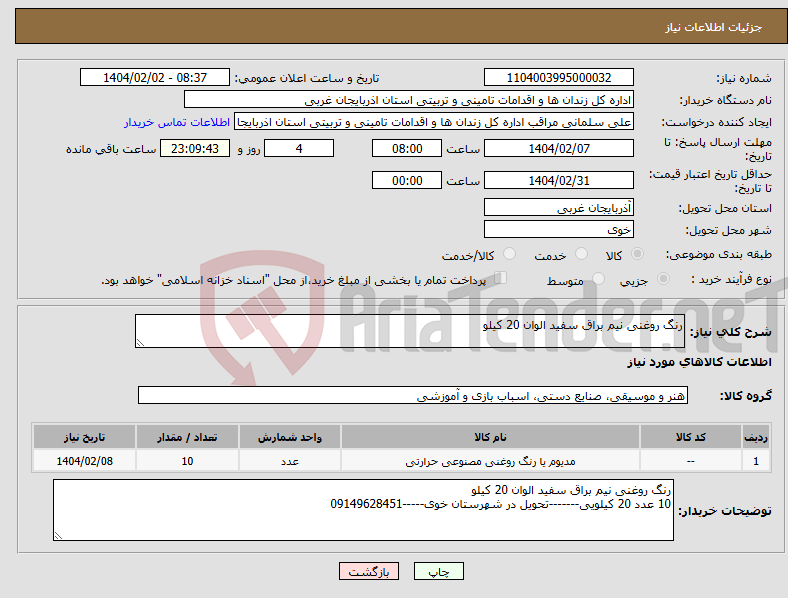The width and height of the screenshot is (788, 598).
Task: Click the row number cell 1
Action: 756,461
